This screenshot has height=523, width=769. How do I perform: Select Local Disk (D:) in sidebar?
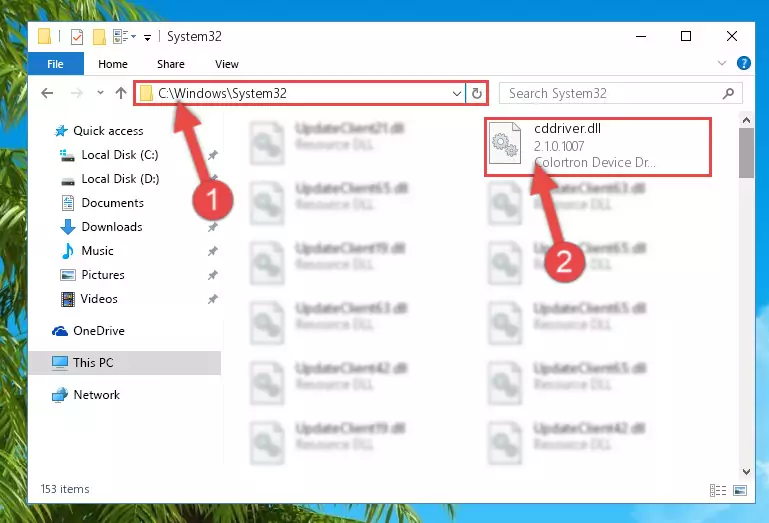120,179
